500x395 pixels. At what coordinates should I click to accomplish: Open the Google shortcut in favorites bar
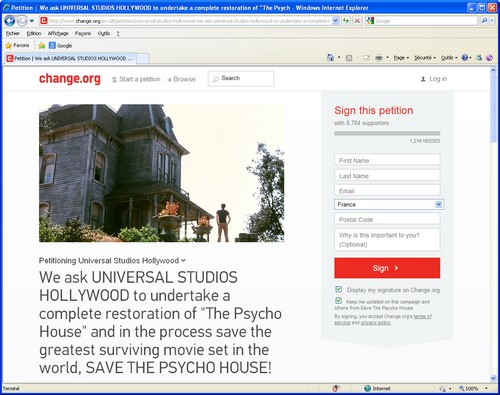[60, 45]
